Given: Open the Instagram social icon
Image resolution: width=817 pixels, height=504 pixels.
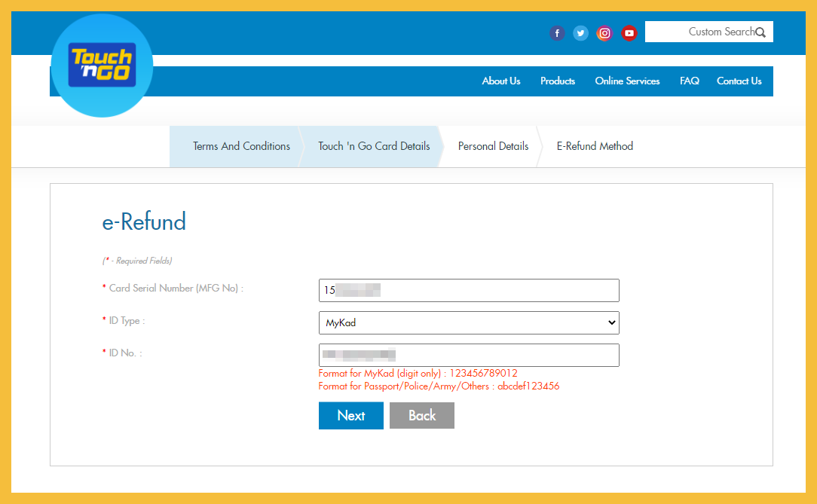Looking at the screenshot, I should (604, 33).
